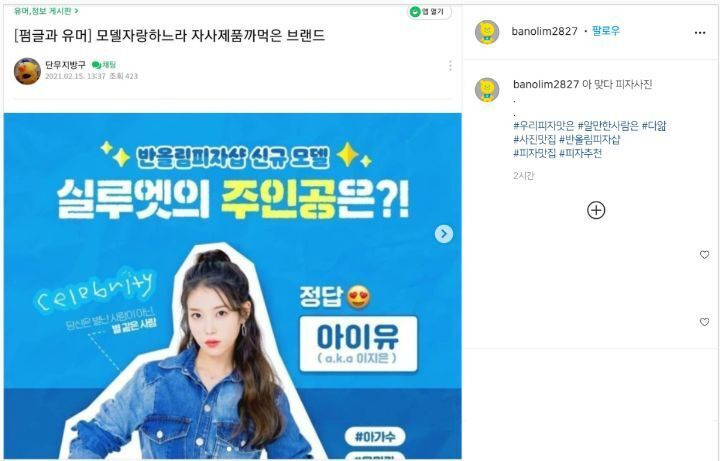
Task: Select the #아가수 tag pill in the image
Action: 375,437
